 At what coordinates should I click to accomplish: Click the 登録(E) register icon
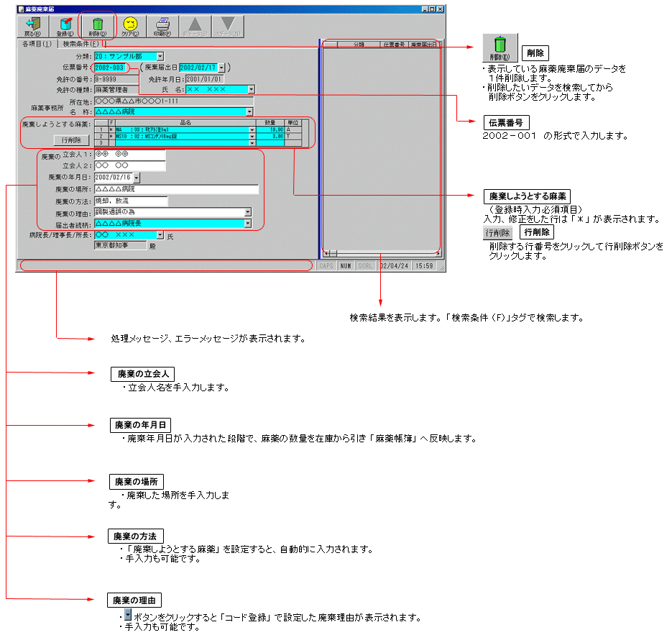[x=65, y=26]
